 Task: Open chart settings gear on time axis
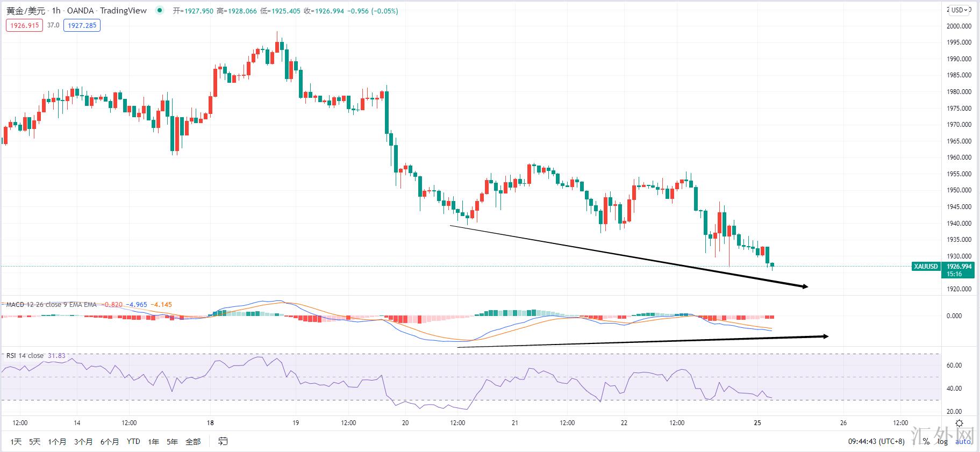[x=959, y=424]
